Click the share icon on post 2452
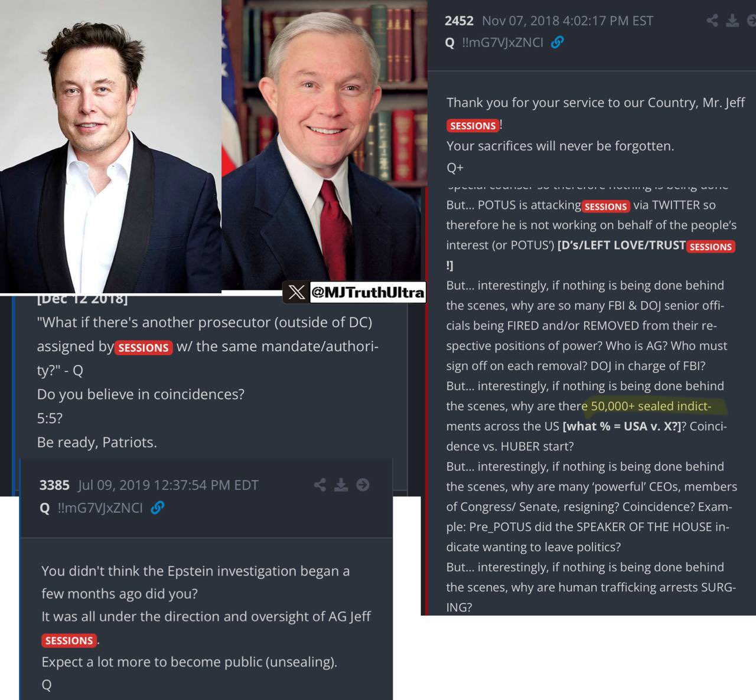Image resolution: width=756 pixels, height=700 pixels. pyautogui.click(x=712, y=21)
